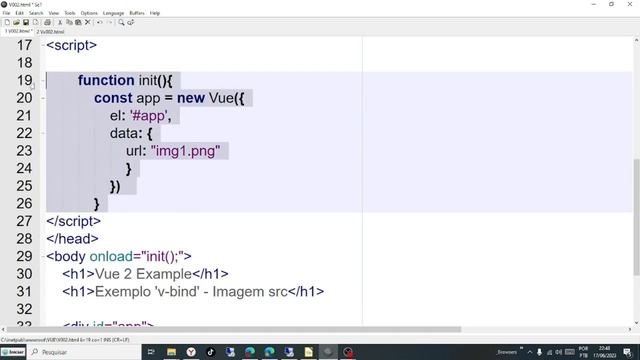Click the Pesquisar taskbar search box
Screen dimensions: 640x360
[x=84, y=352]
